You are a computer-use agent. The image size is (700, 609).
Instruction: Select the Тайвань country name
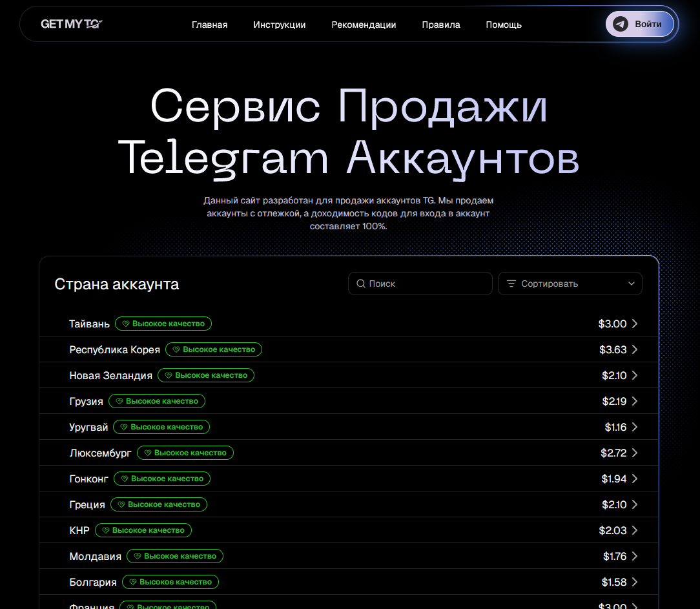tap(89, 324)
